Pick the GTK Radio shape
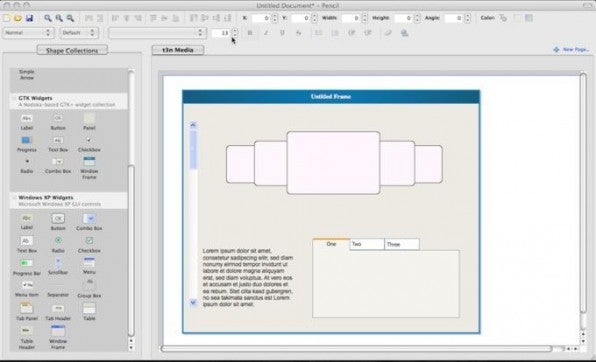The height and width of the screenshot is (362, 596). coord(27,166)
